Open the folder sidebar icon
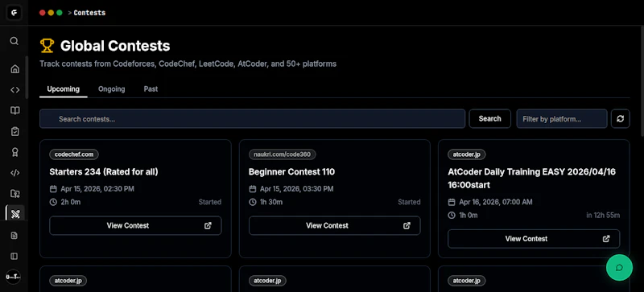This screenshot has width=644, height=292. click(14, 193)
